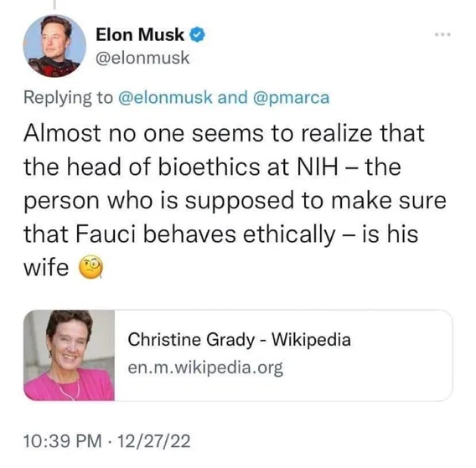Open @elonmusk mention in Replying to line

(x=165, y=98)
